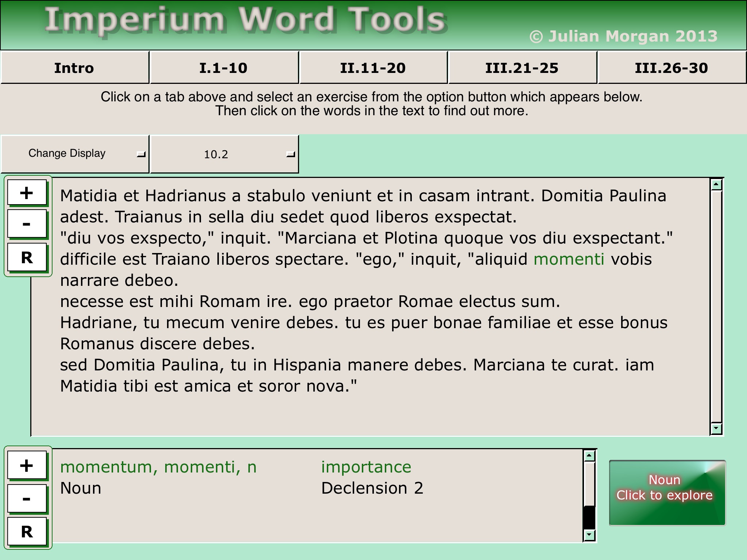
Task: Switch to the Intro tab
Action: pyautogui.click(x=74, y=68)
